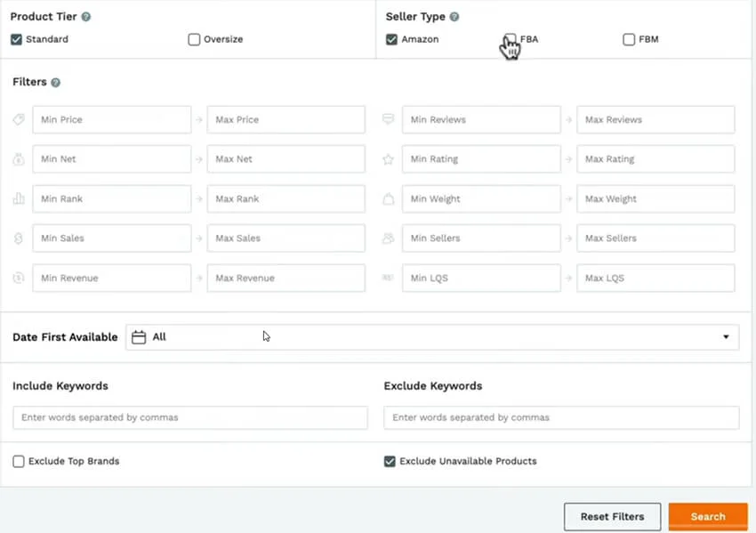Click the star icon next to Min Rating
The width and height of the screenshot is (756, 533).
388,158
